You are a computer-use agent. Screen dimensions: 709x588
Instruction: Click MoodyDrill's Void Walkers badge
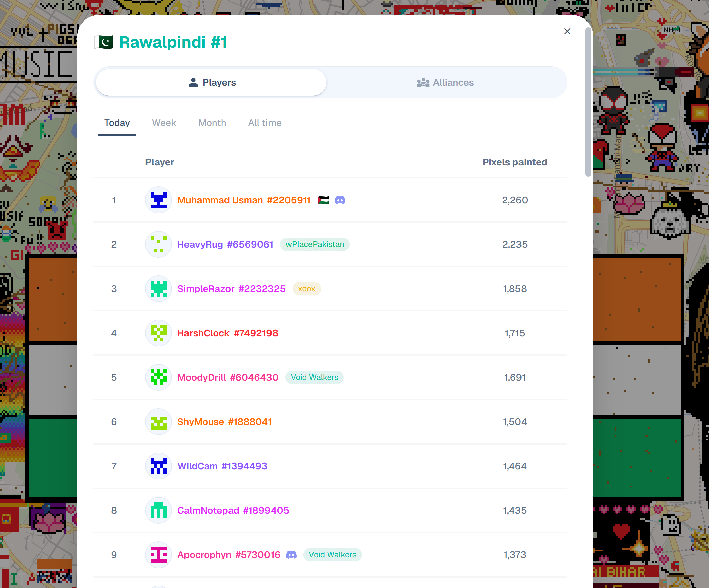(x=314, y=377)
